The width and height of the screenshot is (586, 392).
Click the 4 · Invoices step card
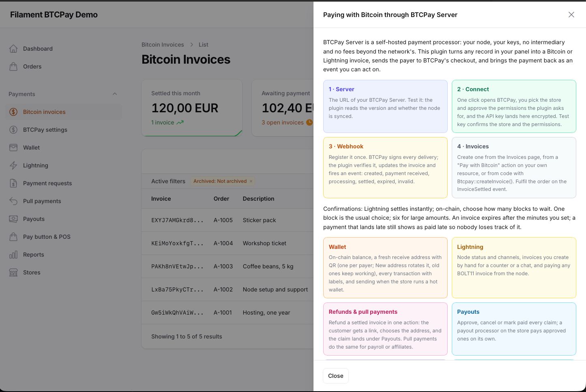tap(514, 167)
